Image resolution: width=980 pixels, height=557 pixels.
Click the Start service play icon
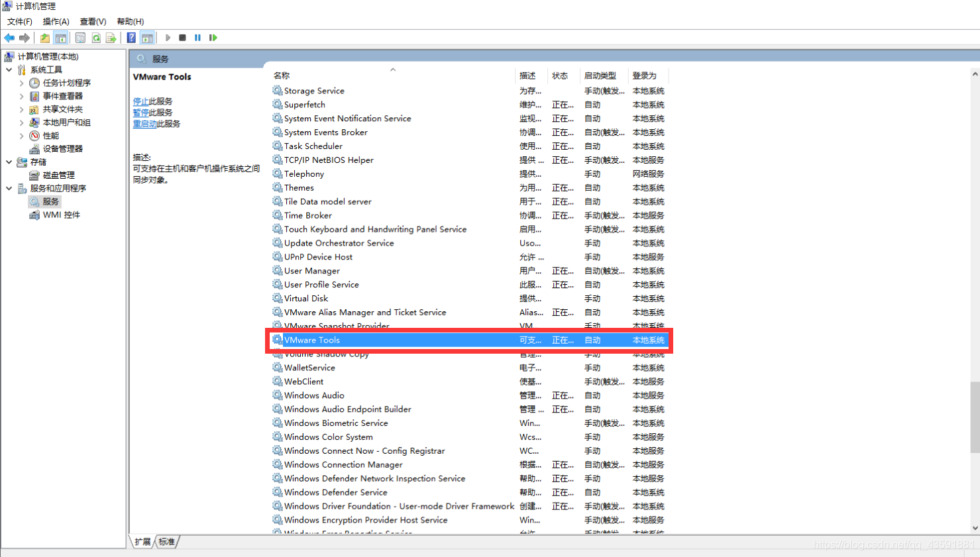click(168, 38)
